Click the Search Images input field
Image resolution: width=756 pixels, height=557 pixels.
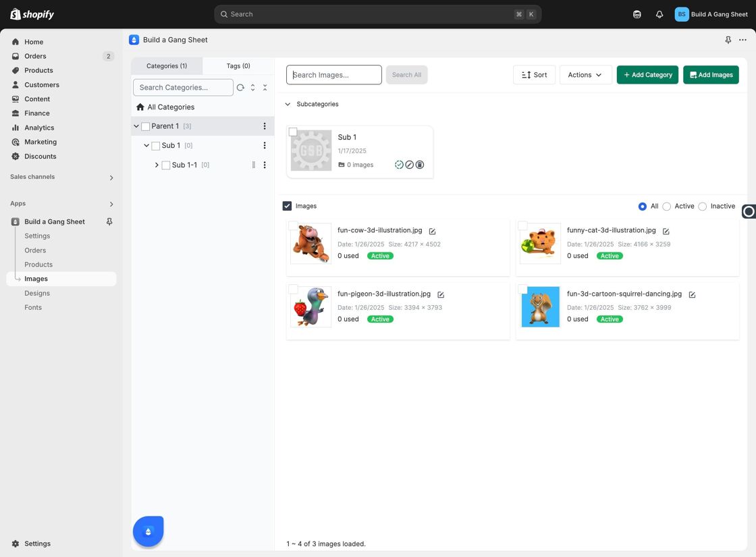(333, 75)
